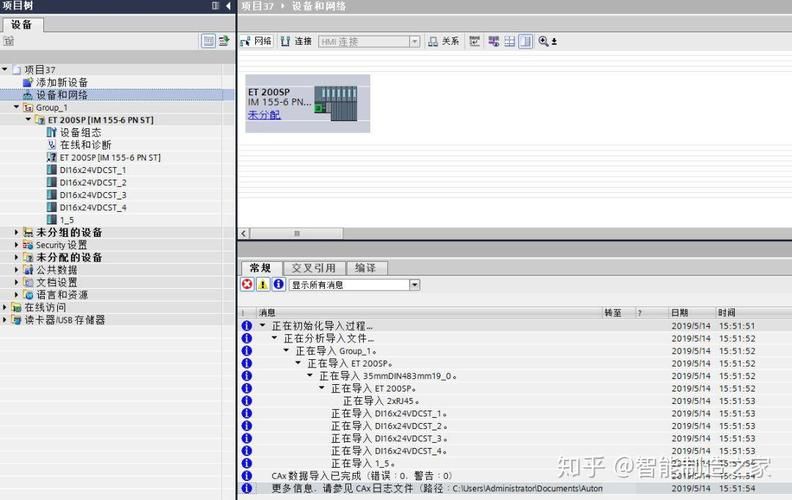Screen dimensions: 792x500
Task: Click the purple device layout toolbar icon
Action: (x=493, y=41)
